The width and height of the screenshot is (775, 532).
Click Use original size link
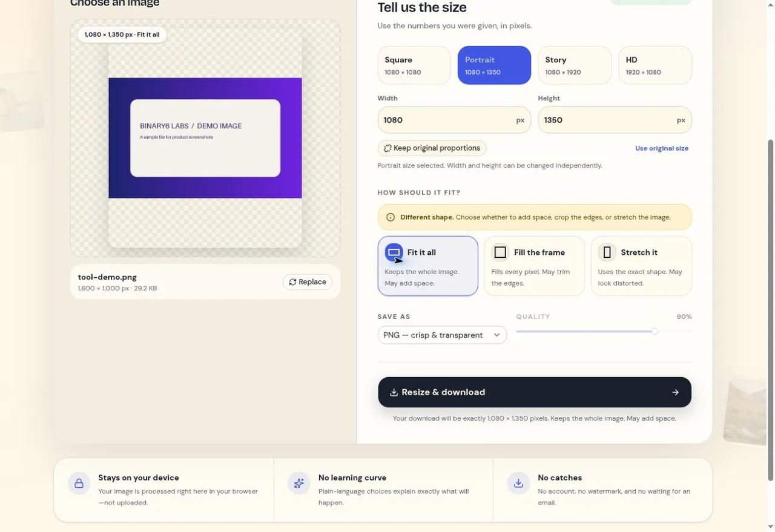click(662, 148)
